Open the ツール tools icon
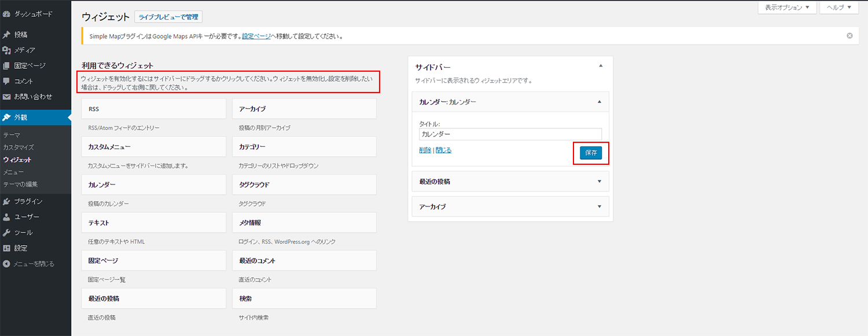Image resolution: width=868 pixels, height=336 pixels. 8,232
